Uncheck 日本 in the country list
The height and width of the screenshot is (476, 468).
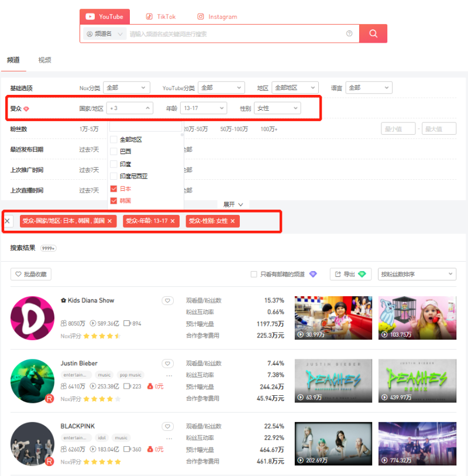[114, 189]
